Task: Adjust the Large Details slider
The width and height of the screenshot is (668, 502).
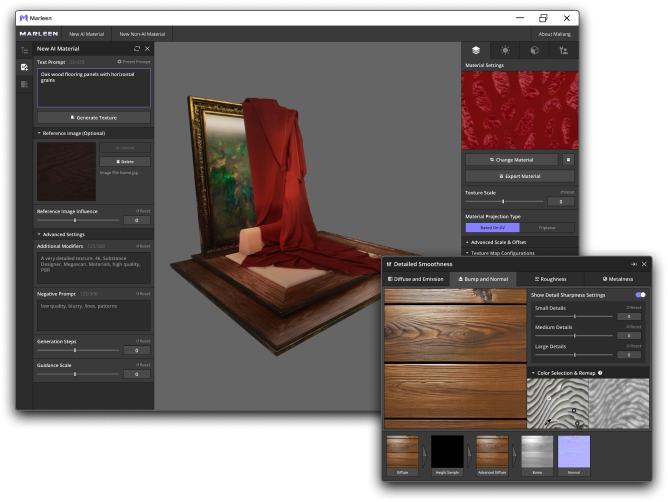Action: coord(573,355)
